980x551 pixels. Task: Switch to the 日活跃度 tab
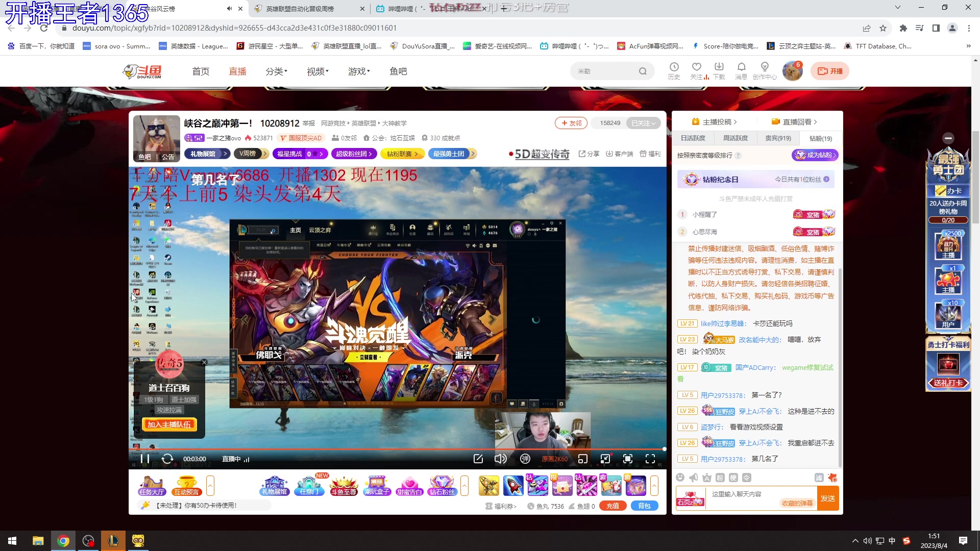pos(693,138)
